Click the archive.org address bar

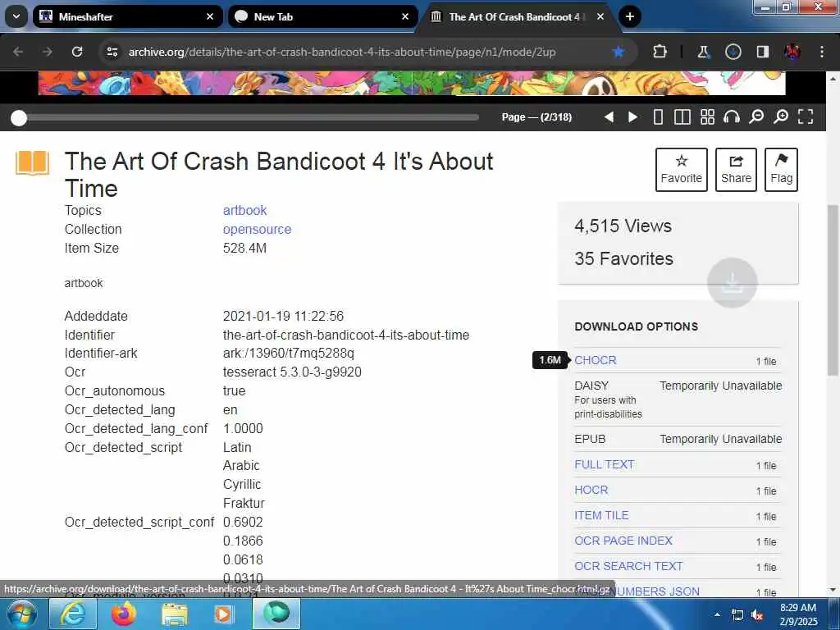pos(342,52)
